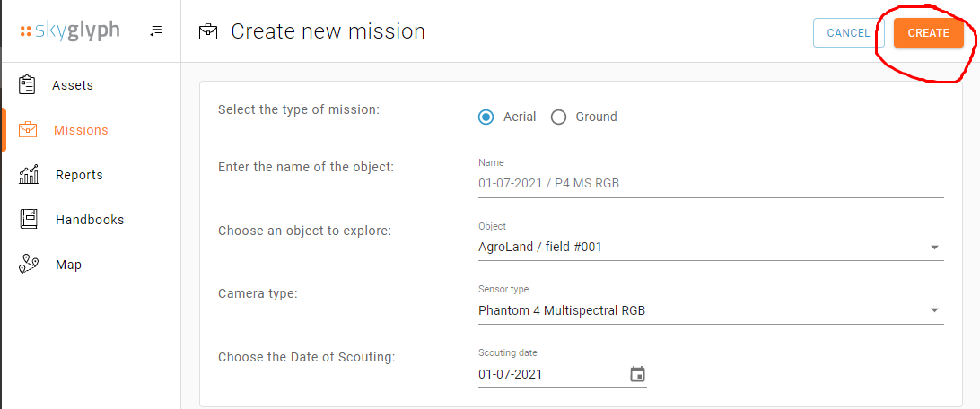The height and width of the screenshot is (409, 980).
Task: Select the Ground mission type radio button
Action: coord(558,117)
